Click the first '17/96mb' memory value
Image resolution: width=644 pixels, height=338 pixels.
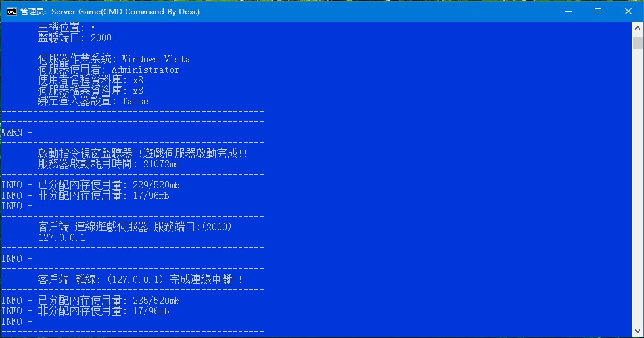pyautogui.click(x=150, y=196)
